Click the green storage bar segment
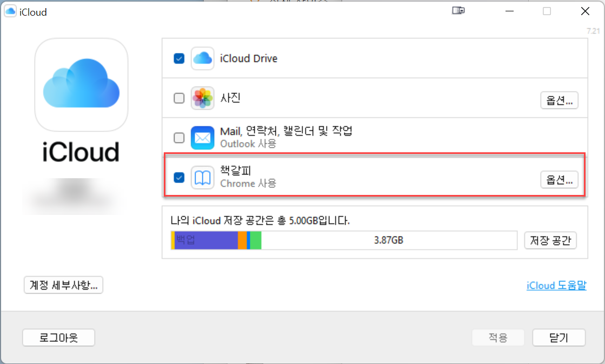Viewport: 605px width, 364px height. tap(256, 240)
